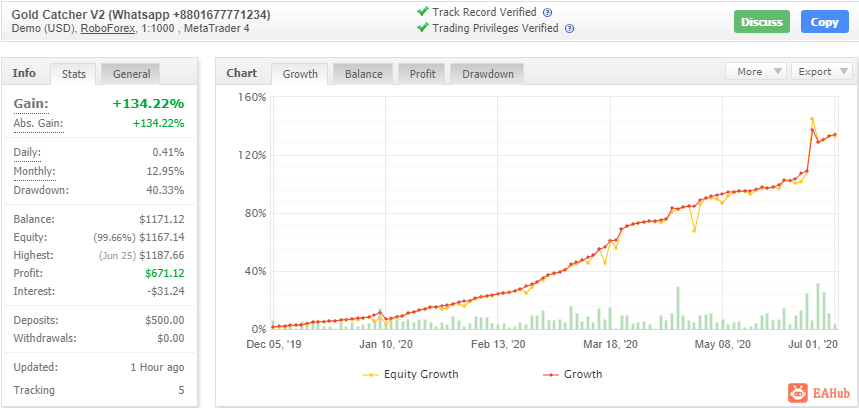Screen dimensions: 859x408
Task: Click the Trading Privileges Verified help icon
Action: tap(569, 28)
